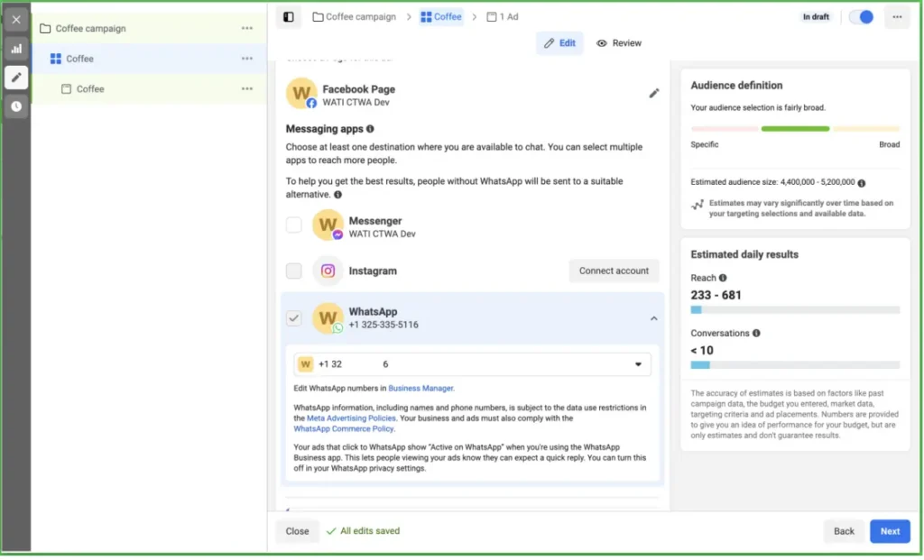Open the ellipsis menu on the Coffee ad set
This screenshot has height=560, width=924.
click(x=247, y=58)
